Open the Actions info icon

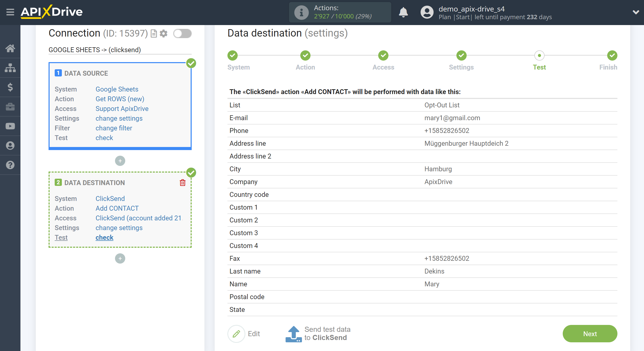tap(301, 12)
